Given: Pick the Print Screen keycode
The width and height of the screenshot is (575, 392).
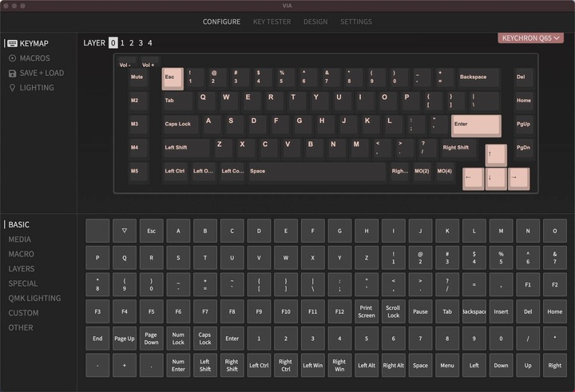Looking at the screenshot, I should click(x=367, y=311).
